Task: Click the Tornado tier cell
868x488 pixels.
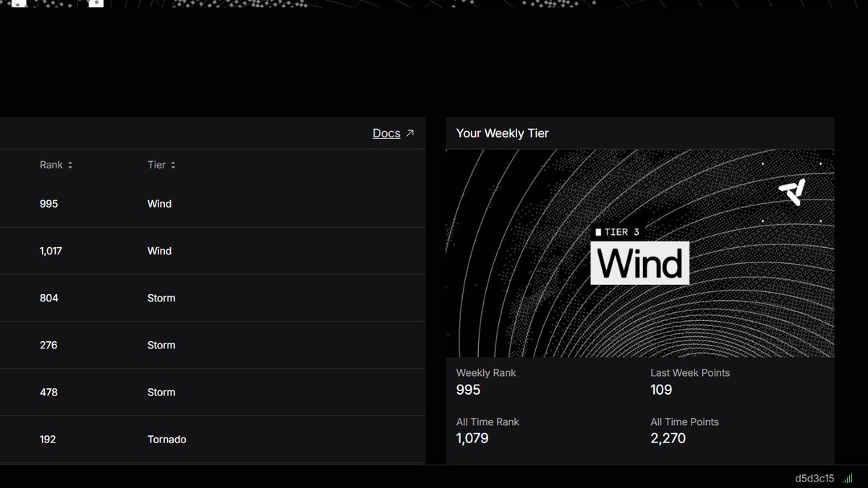Action: (x=167, y=439)
